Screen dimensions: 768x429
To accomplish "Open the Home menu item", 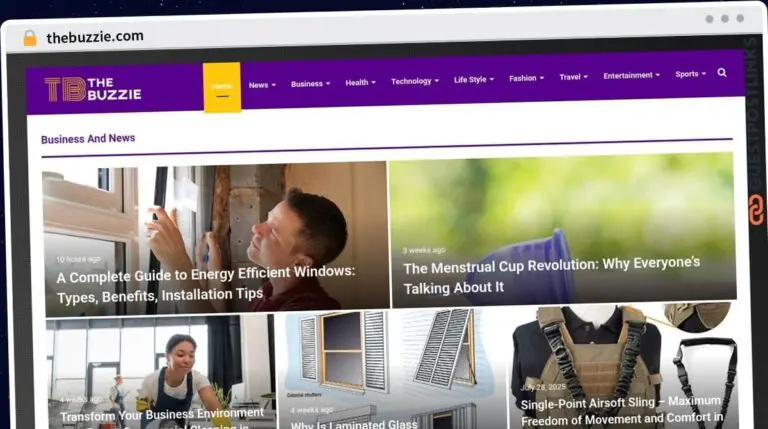I will [x=222, y=87].
